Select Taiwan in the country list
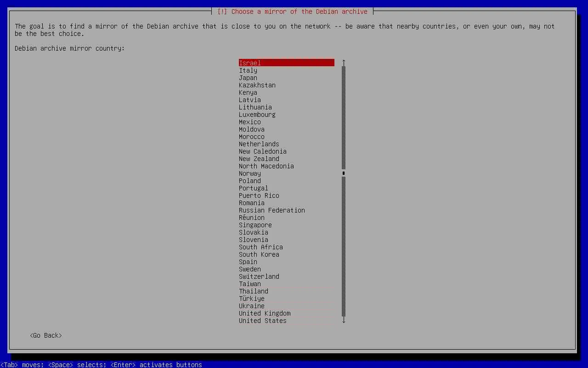 287,283
